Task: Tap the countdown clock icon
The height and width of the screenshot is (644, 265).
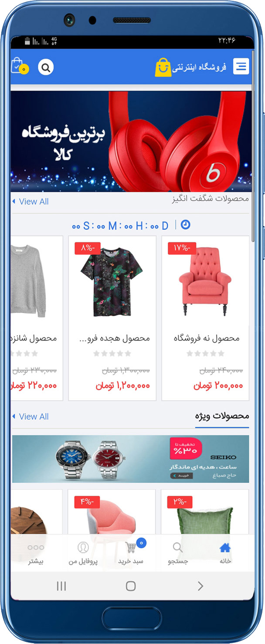Action: pyautogui.click(x=185, y=225)
